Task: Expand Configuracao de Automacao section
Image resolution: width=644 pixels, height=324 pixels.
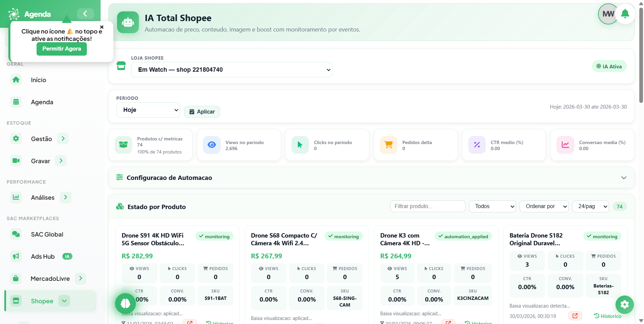Action: click(371, 178)
